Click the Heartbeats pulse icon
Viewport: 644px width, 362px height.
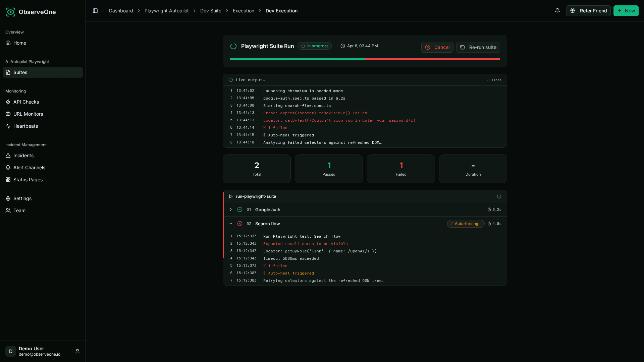(x=8, y=126)
